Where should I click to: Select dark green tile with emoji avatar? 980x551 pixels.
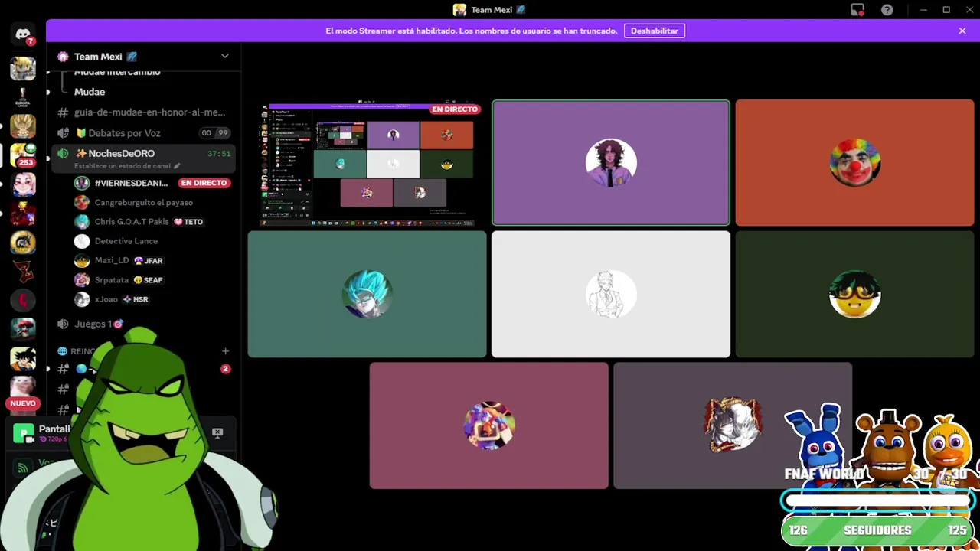(x=854, y=295)
